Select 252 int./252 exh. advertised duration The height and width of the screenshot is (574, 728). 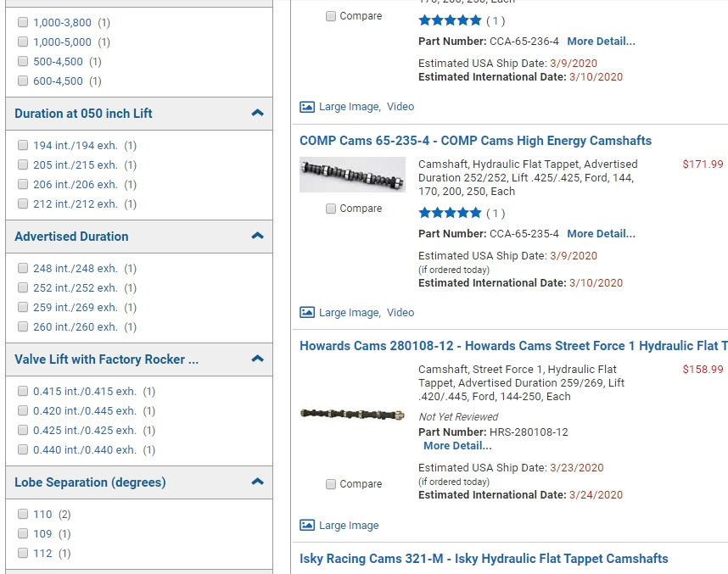coord(23,287)
